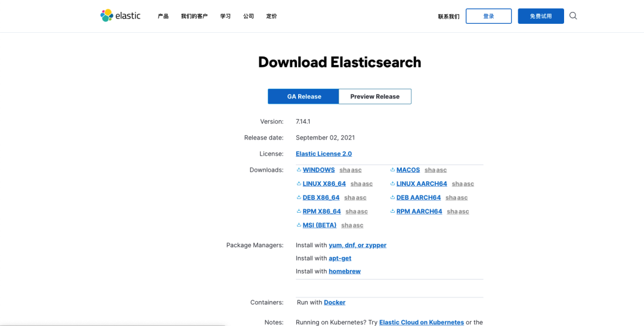Click download icon beside LINUX AARCH64

tap(392, 184)
